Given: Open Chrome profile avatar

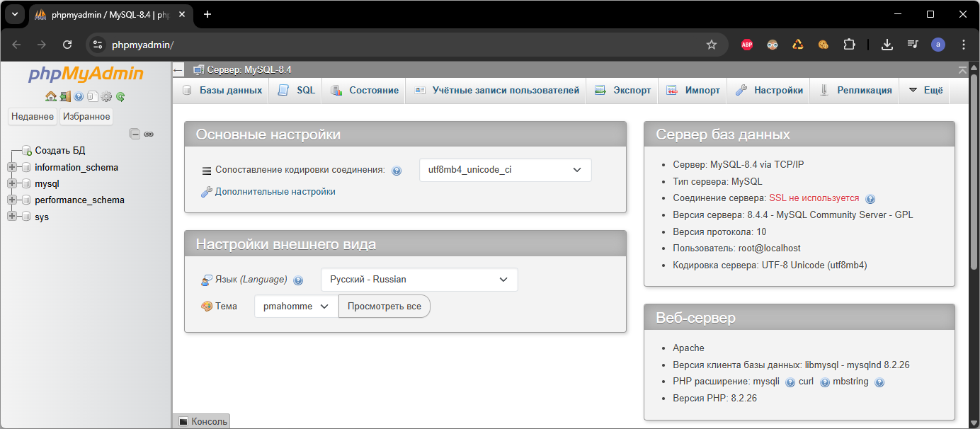Looking at the screenshot, I should [938, 45].
